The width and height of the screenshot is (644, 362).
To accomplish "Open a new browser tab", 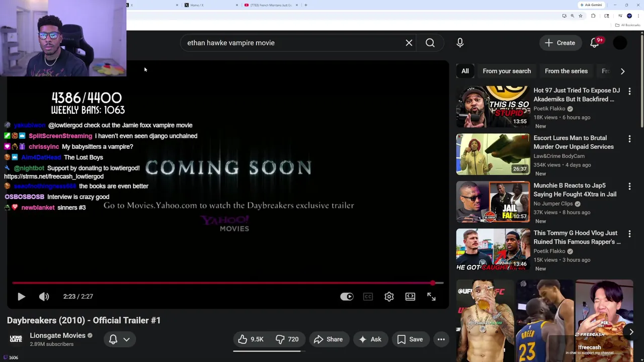I will pos(306,5).
